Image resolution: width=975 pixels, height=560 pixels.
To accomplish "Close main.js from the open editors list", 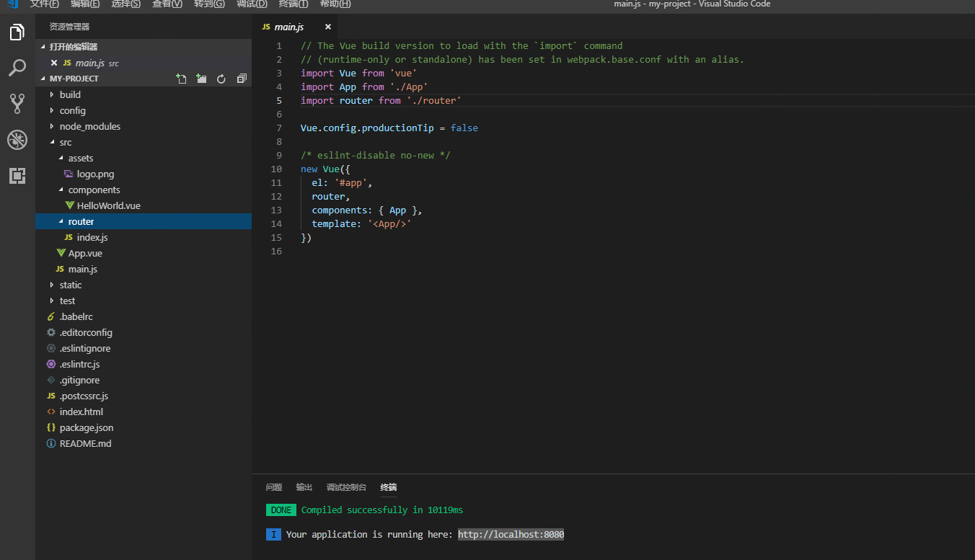I will (x=54, y=63).
